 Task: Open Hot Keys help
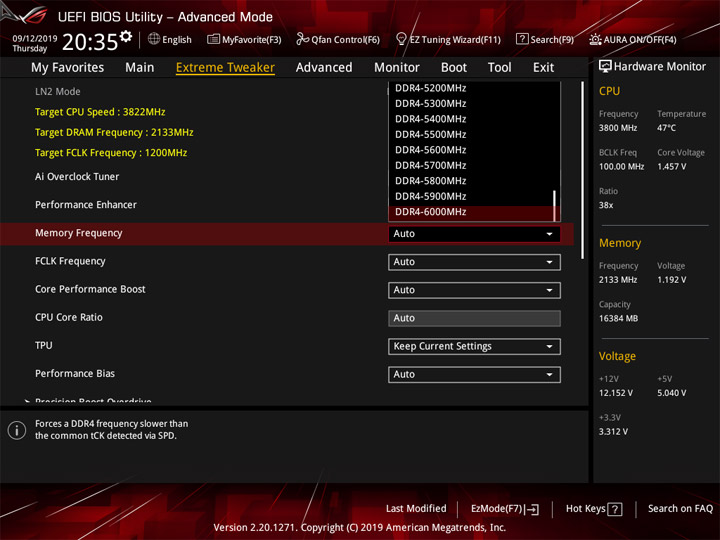pyautogui.click(x=594, y=509)
